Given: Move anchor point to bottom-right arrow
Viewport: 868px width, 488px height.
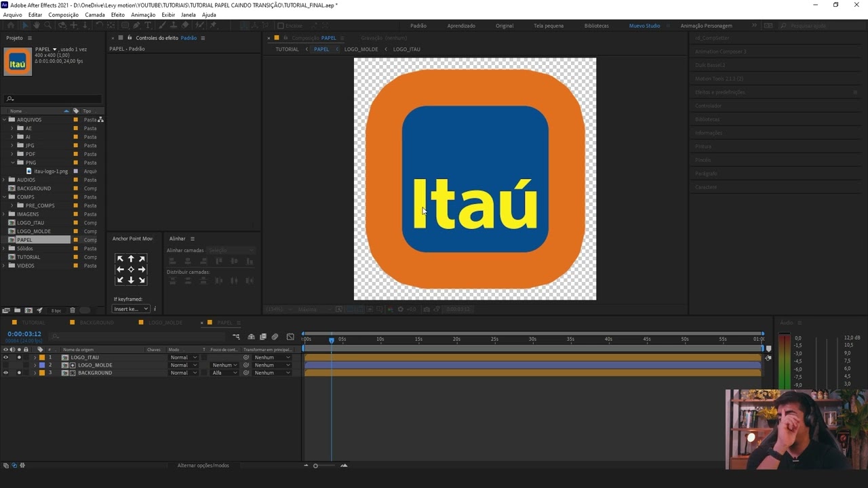Looking at the screenshot, I should click(142, 280).
